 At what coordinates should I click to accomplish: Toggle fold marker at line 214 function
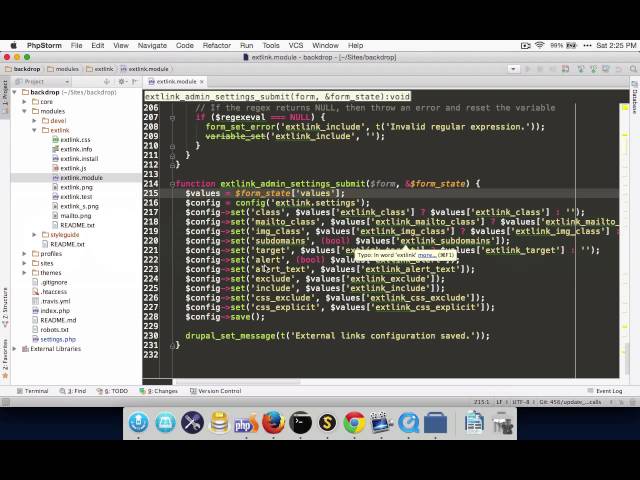(x=172, y=184)
